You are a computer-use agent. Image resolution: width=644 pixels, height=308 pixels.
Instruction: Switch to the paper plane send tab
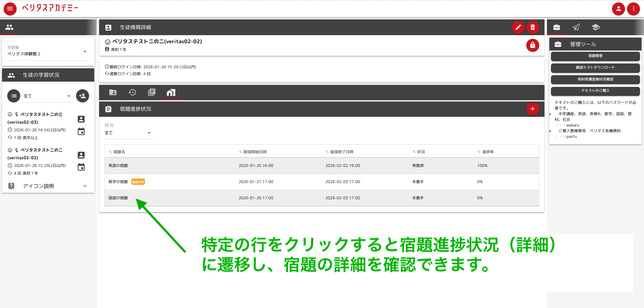tap(576, 27)
